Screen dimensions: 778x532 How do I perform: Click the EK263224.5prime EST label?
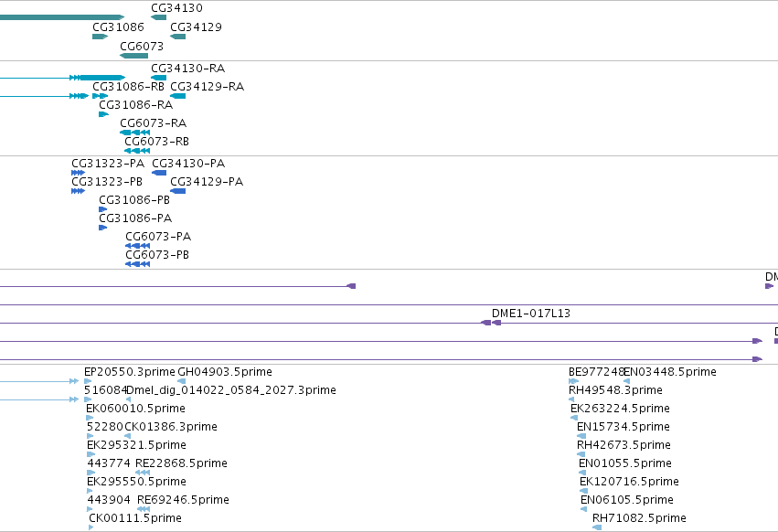tap(620, 409)
